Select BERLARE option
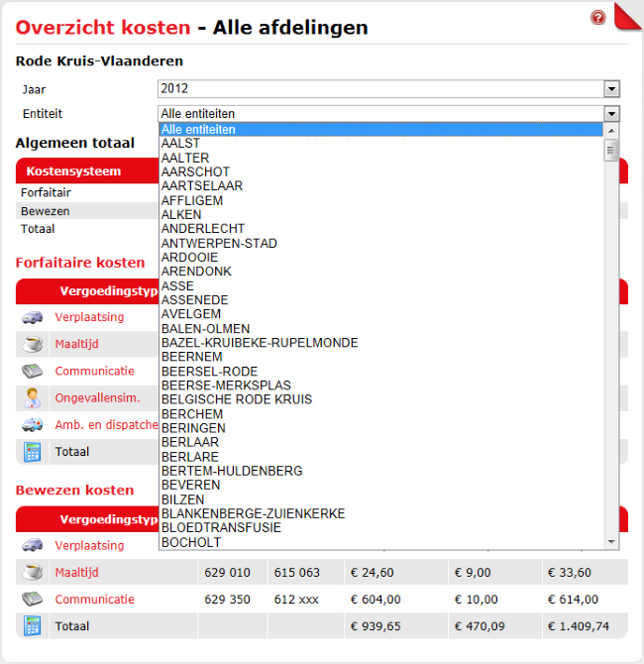 tap(381, 457)
